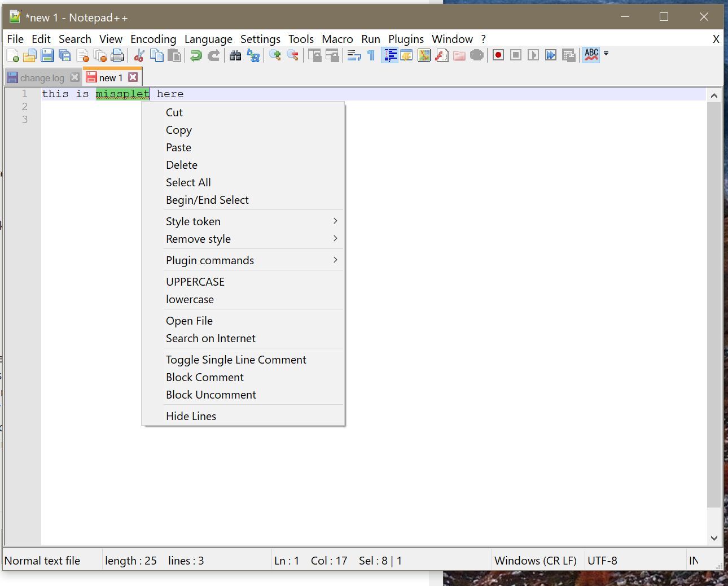Click Begin/End Select in context menu
Screen dimensions: 728x586
tap(243, 200)
